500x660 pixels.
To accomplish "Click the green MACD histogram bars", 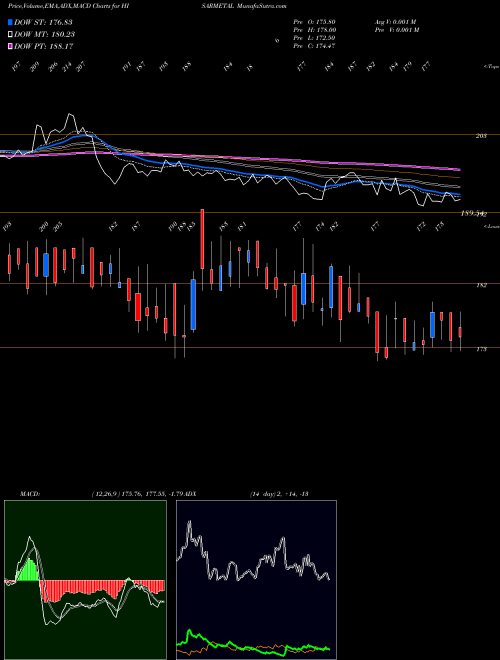I will (27, 571).
